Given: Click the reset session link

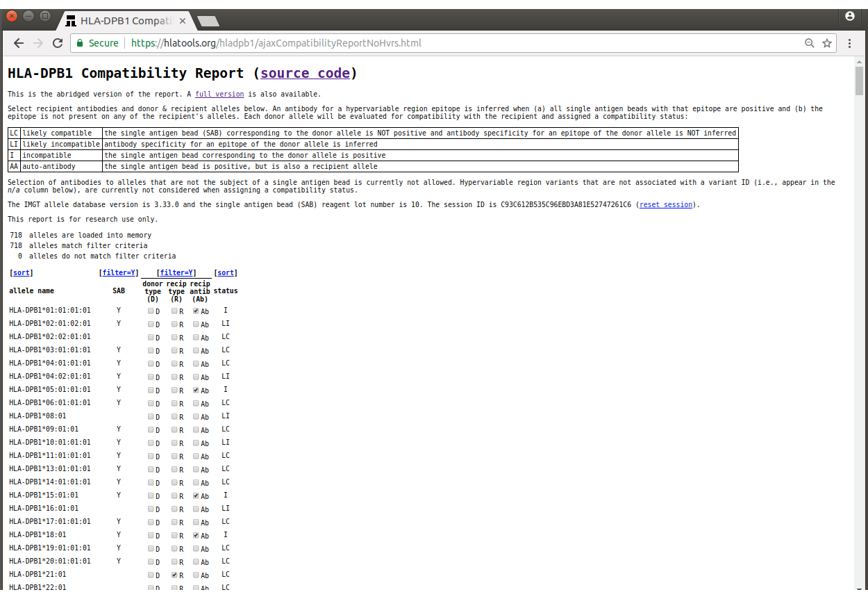Looking at the screenshot, I should point(665,204).
